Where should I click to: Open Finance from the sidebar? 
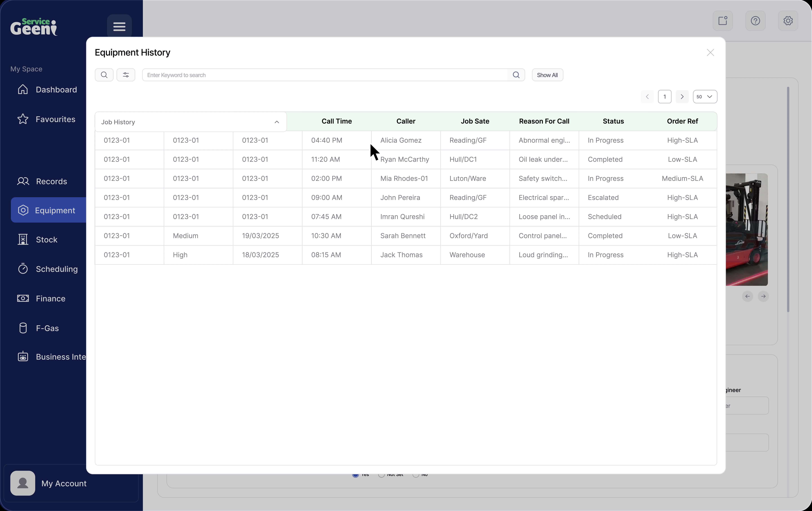point(51,298)
